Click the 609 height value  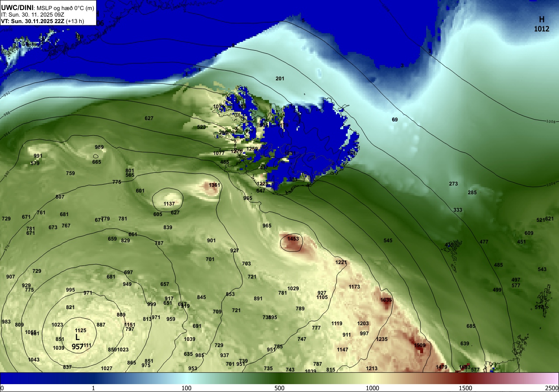coord(529,233)
